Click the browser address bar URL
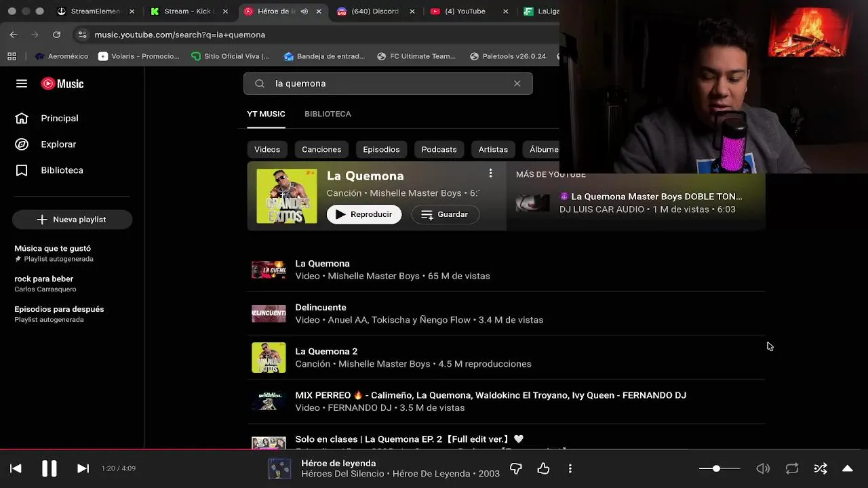 (x=180, y=35)
